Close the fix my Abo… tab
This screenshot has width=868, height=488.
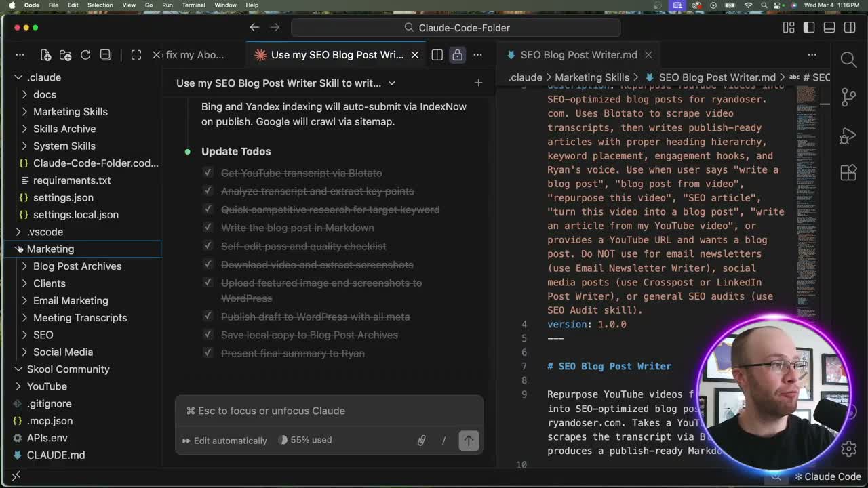(x=157, y=55)
